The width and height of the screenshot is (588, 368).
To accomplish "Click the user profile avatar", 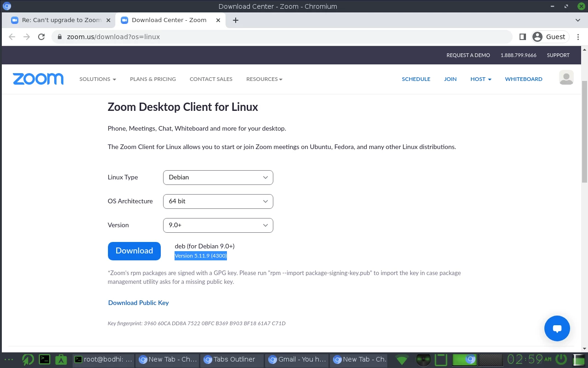I will [566, 78].
